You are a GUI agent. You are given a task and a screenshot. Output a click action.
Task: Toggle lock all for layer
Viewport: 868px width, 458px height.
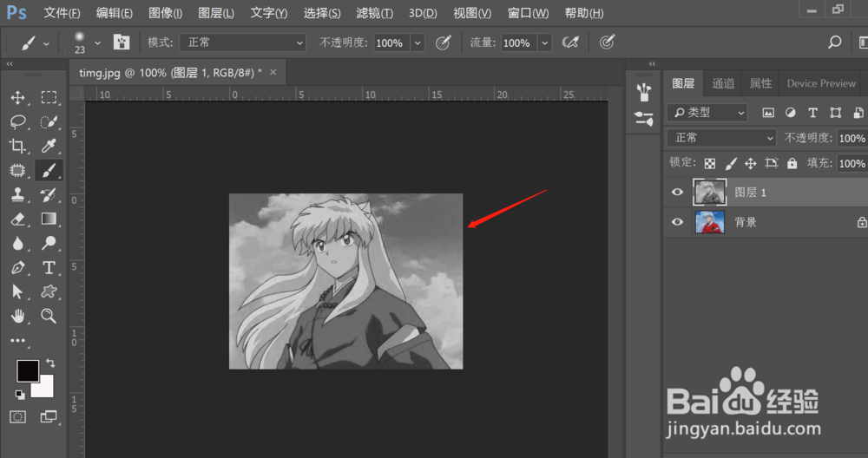pos(792,163)
